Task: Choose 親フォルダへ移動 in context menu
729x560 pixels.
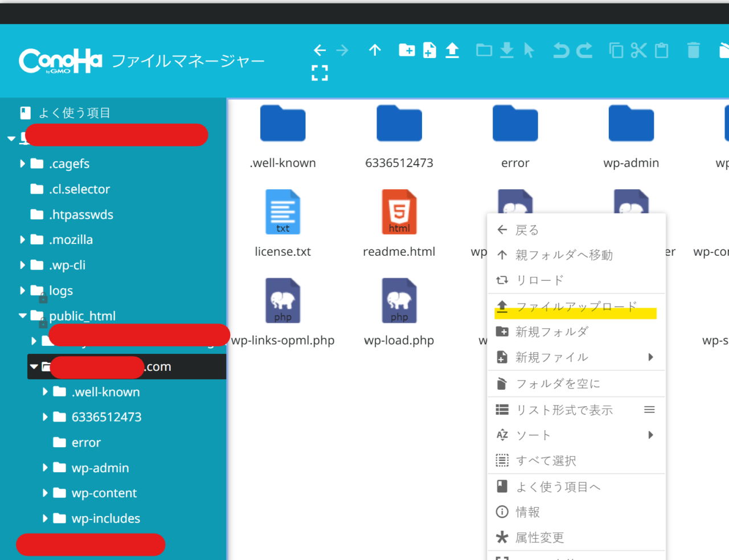Action: [x=576, y=255]
